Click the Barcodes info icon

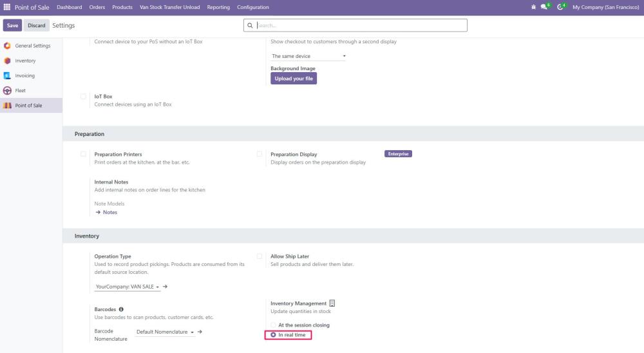click(x=121, y=309)
